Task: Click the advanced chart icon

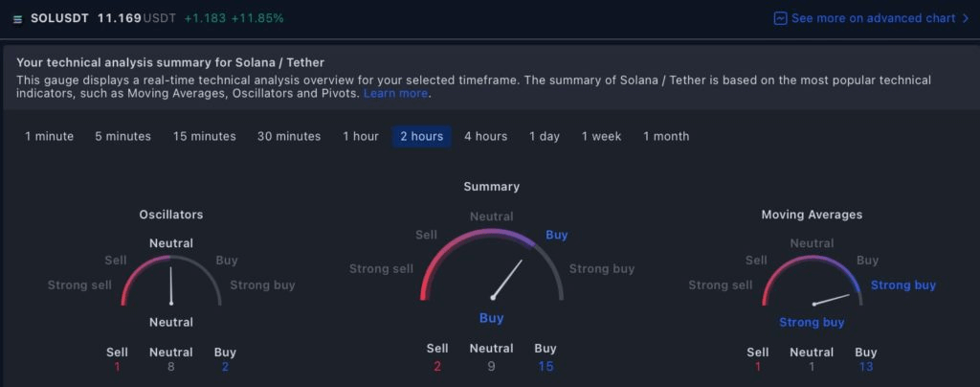Action: 779,19
